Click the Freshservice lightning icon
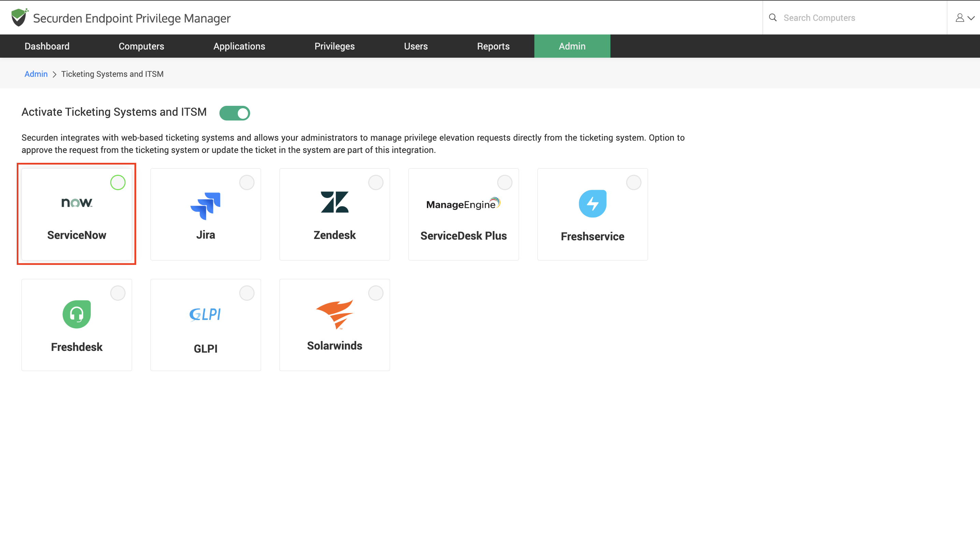980x553 pixels. 592,203
